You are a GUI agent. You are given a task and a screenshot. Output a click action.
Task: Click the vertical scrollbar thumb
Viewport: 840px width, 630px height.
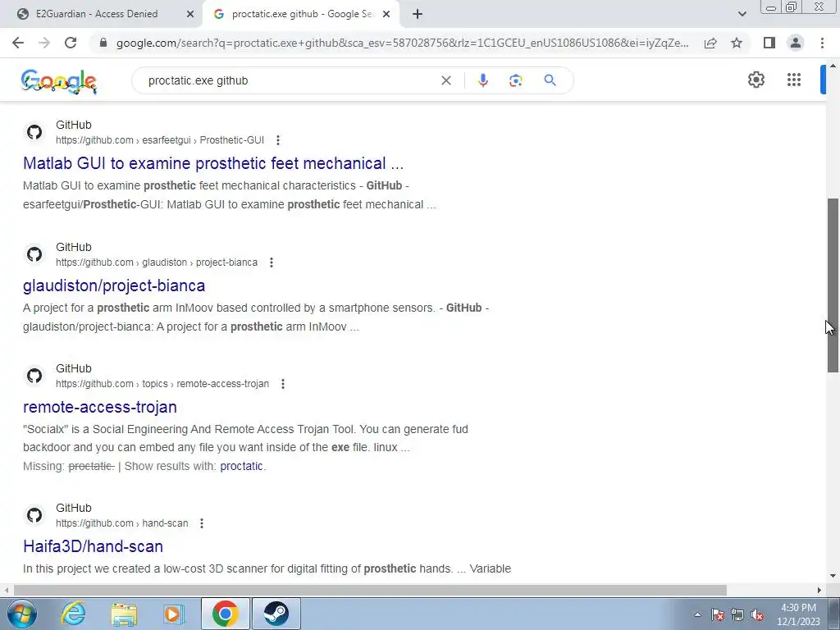click(833, 285)
